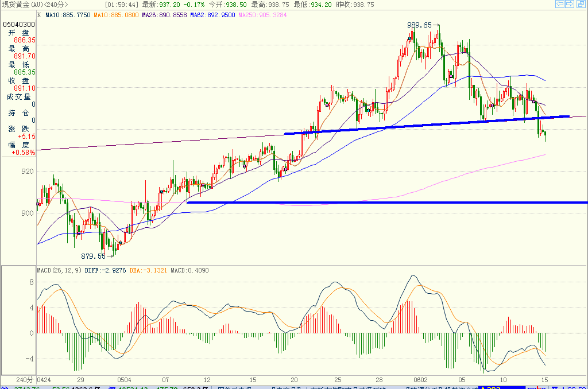Click the 收盘 value 891.10
The width and height of the screenshot is (588, 389).
pos(25,88)
